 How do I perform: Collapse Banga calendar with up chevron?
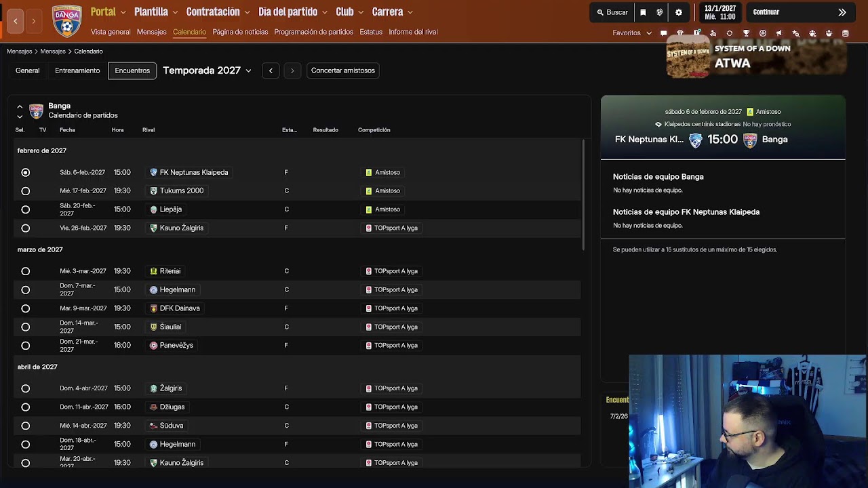click(x=20, y=106)
